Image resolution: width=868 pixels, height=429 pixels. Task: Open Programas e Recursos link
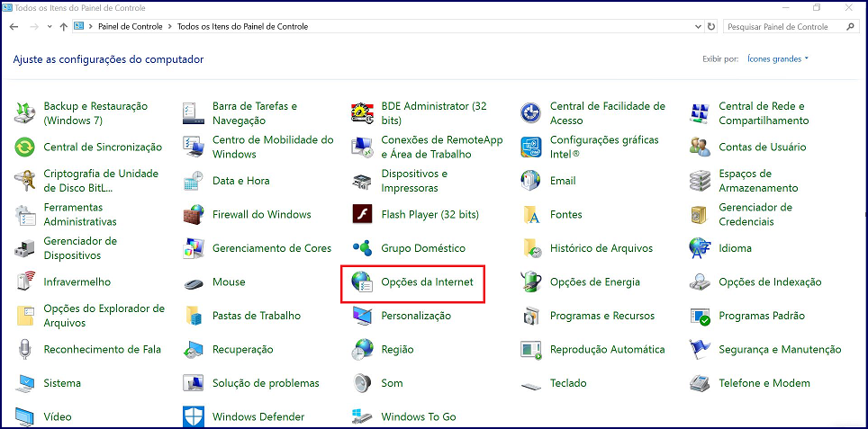602,316
